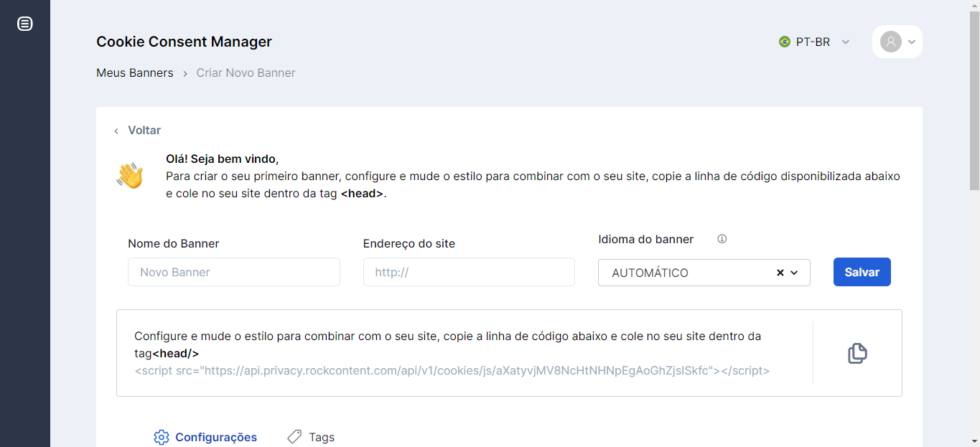The height and width of the screenshot is (447, 980).
Task: Expand the PT-BR language dropdown
Action: [x=846, y=42]
